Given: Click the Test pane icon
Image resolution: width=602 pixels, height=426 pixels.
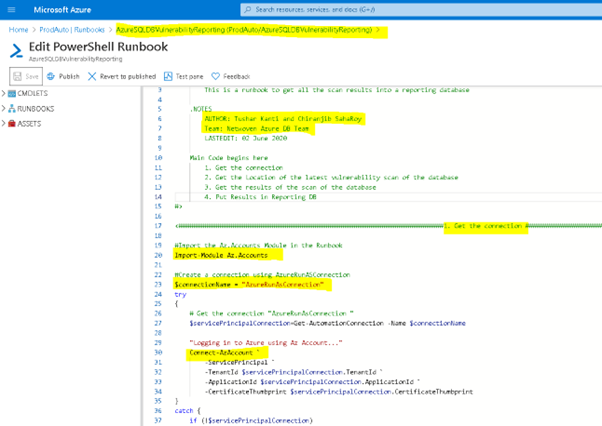Looking at the screenshot, I should coord(168,76).
